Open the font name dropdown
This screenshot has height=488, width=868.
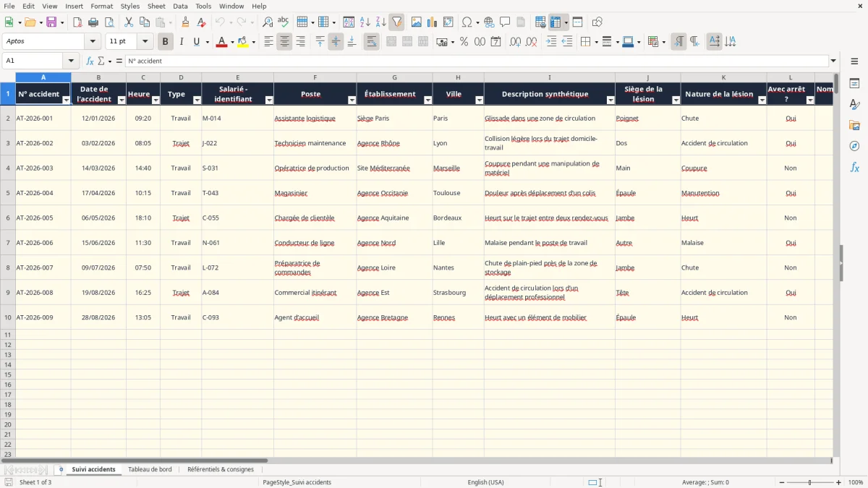pyautogui.click(x=93, y=42)
